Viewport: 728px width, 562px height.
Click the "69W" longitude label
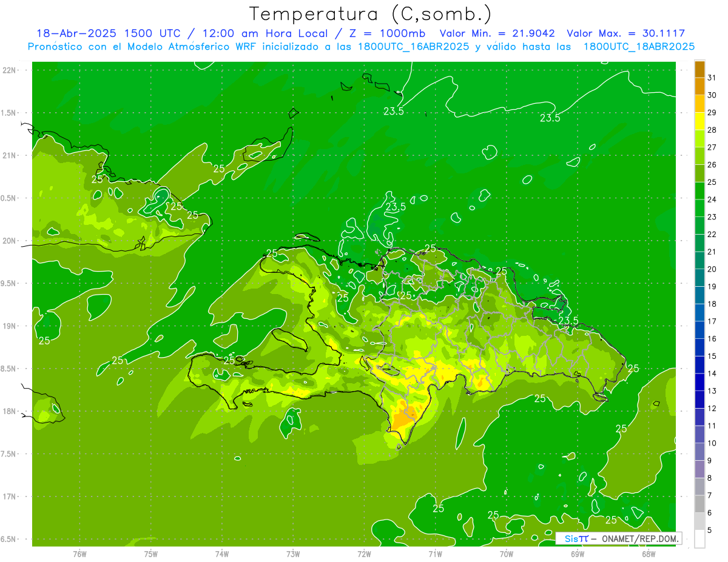click(x=577, y=554)
